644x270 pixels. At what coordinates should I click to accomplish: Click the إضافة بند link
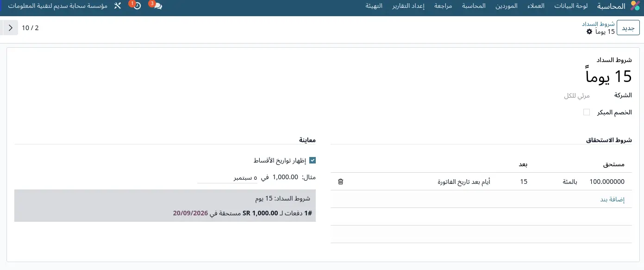613,199
